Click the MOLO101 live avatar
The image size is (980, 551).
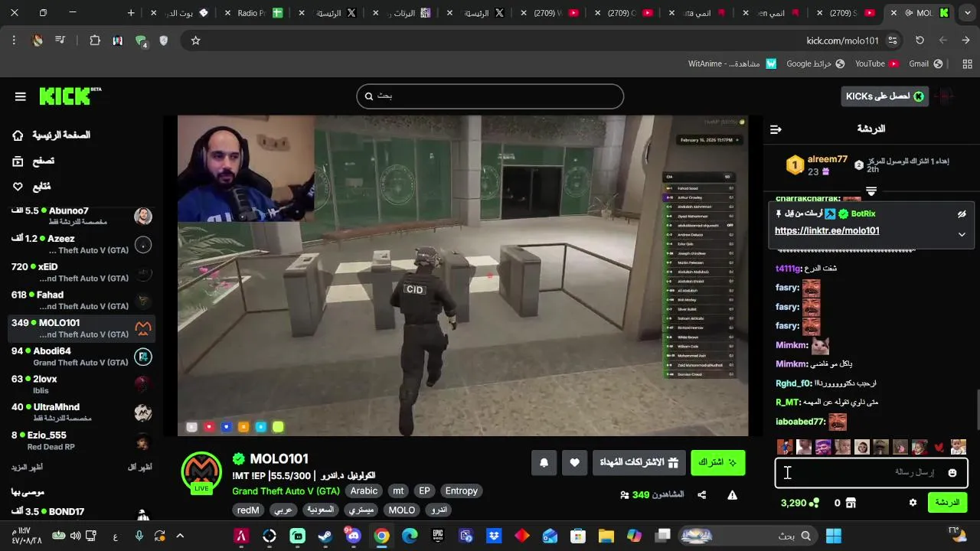point(201,472)
